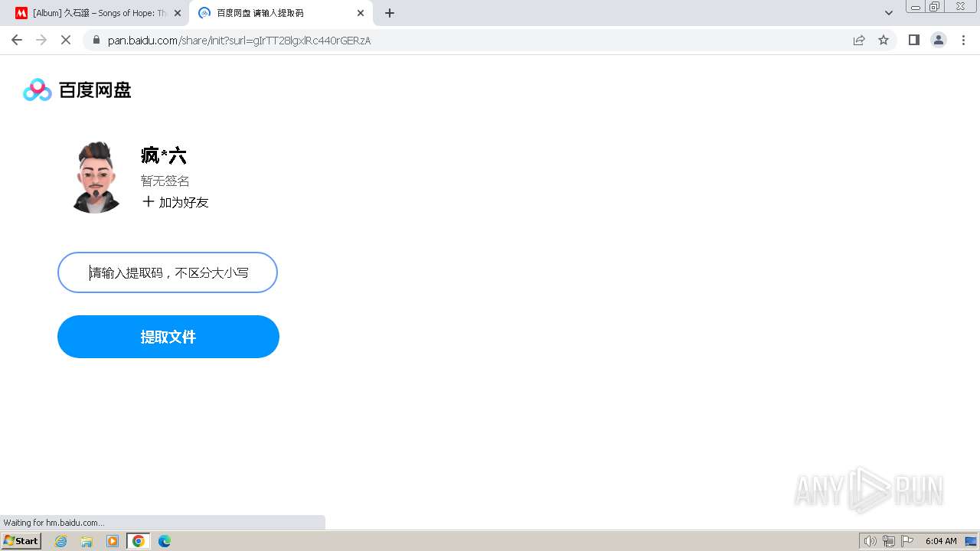The image size is (980, 551).
Task: Open the Chrome profile menu
Action: [x=939, y=40]
